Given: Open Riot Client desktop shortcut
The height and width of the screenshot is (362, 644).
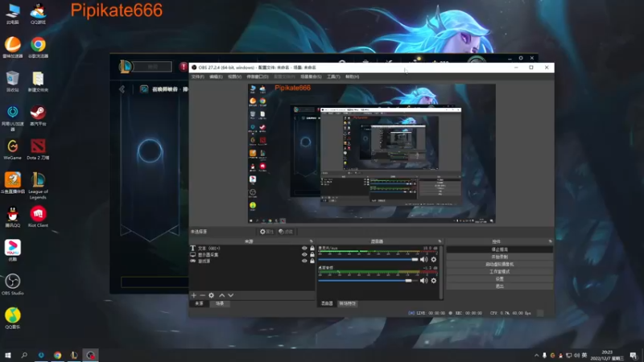Looking at the screenshot, I should [38, 216].
